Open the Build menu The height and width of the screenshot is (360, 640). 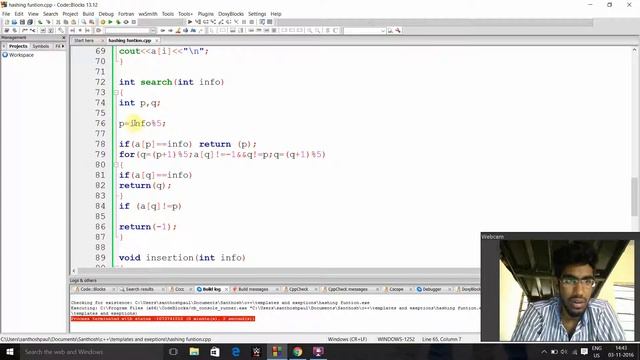click(88, 14)
